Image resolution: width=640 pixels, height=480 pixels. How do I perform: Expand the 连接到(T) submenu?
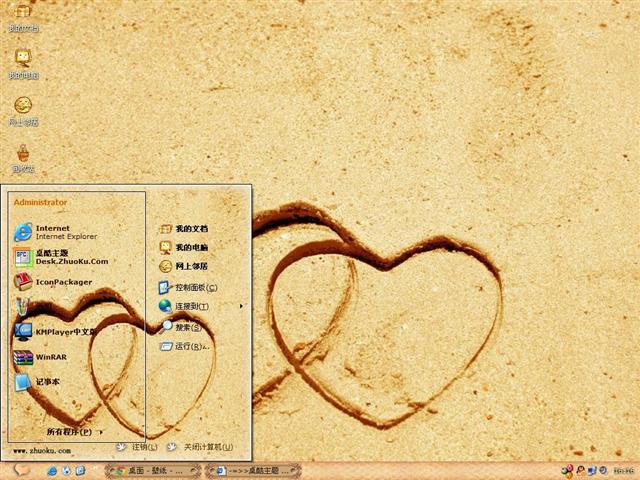[x=192, y=306]
